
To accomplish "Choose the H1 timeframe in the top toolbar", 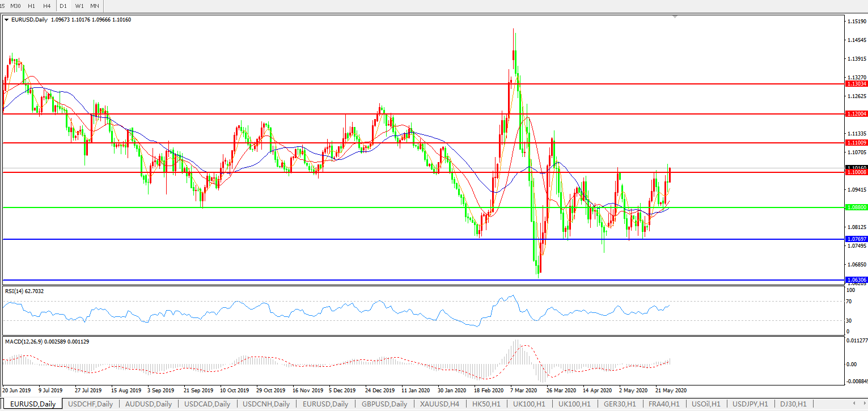I will tap(32, 6).
